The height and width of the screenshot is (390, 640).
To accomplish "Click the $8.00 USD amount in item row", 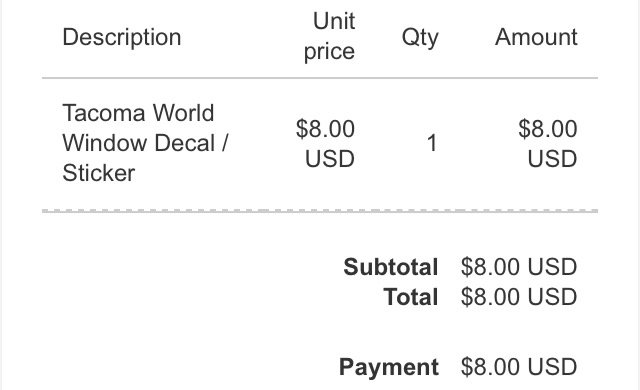I will coord(548,144).
